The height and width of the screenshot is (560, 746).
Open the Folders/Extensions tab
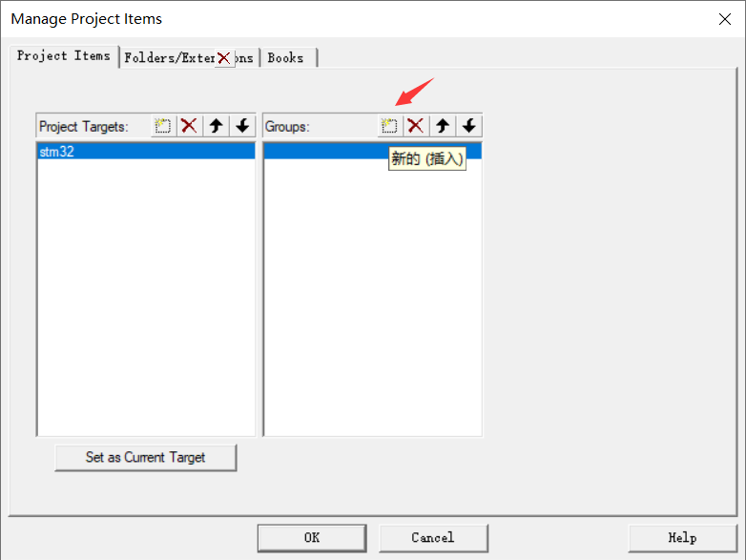coord(189,58)
